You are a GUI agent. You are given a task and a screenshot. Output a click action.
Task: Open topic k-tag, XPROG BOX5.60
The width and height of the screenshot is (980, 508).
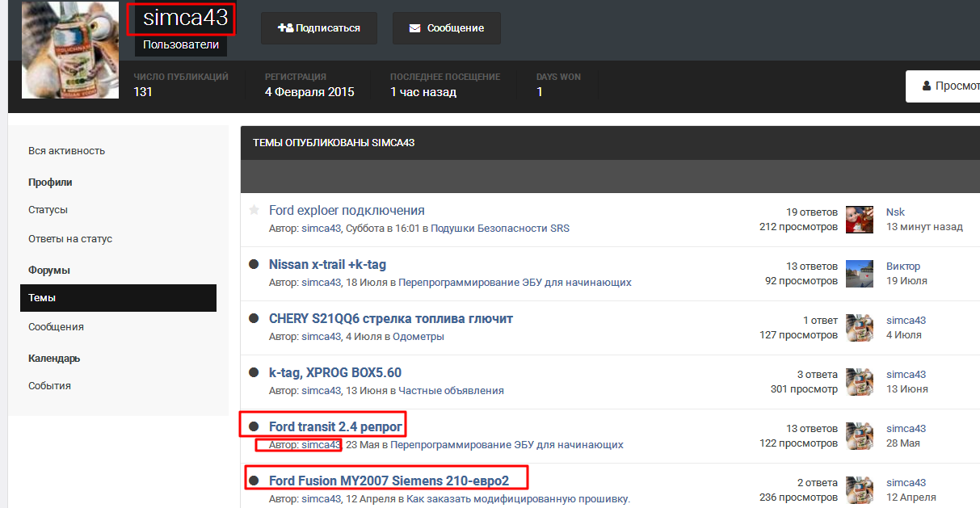pos(335,373)
